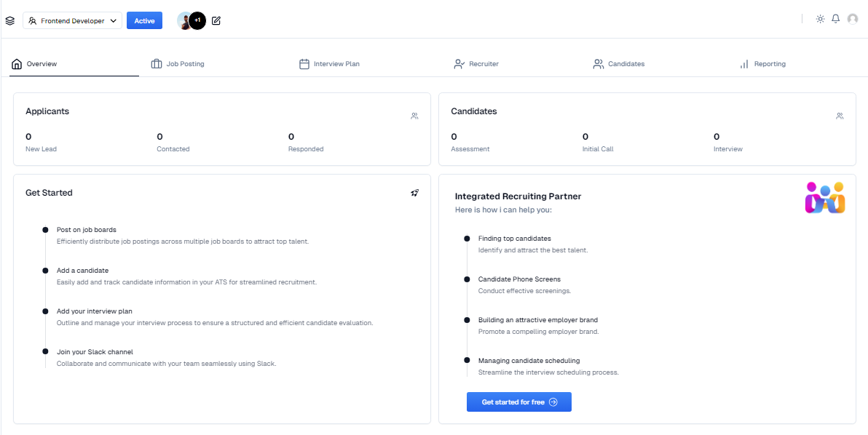
Task: Switch to the Overview tab
Action: (x=75, y=64)
